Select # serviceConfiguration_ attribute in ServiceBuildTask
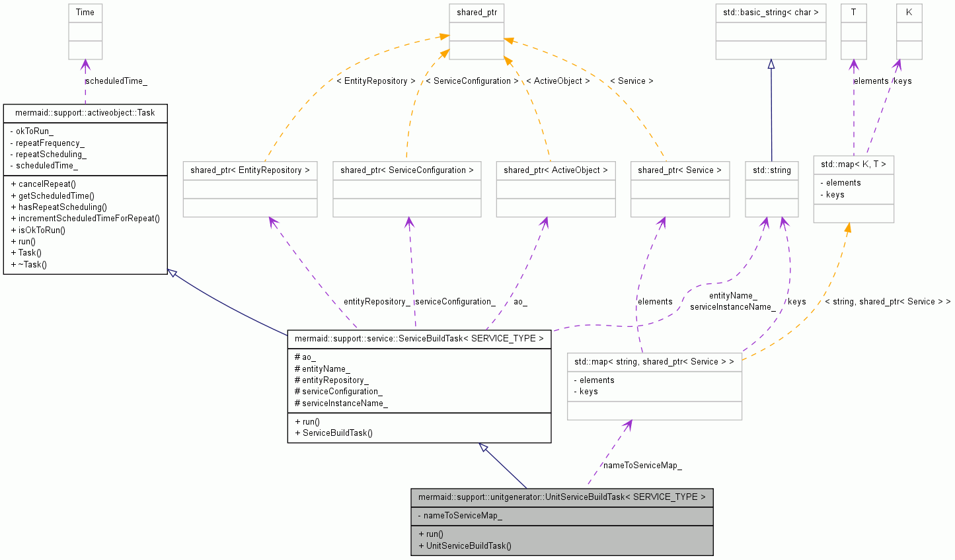 [x=338, y=391]
